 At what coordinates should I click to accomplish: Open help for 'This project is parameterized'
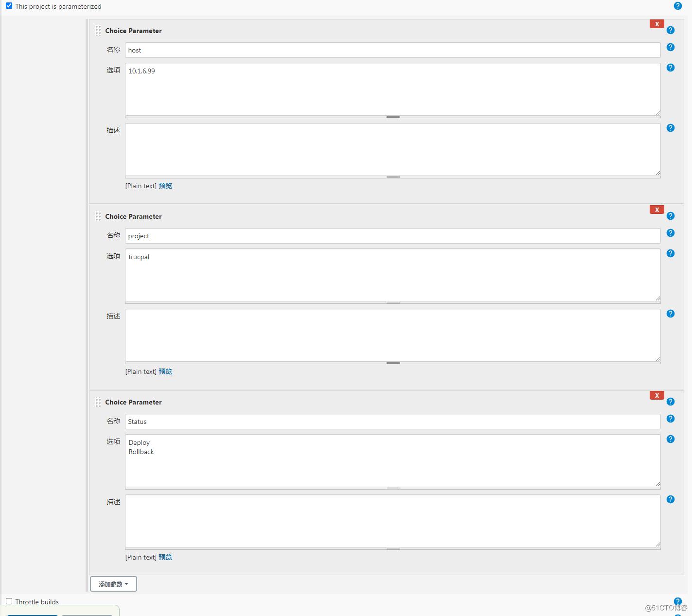tap(677, 6)
